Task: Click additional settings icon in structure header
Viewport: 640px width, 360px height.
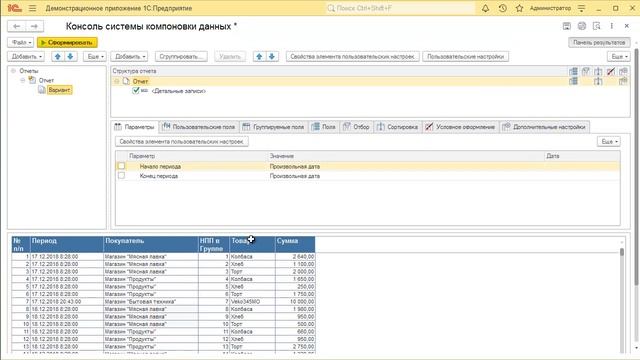Action: (x=623, y=71)
